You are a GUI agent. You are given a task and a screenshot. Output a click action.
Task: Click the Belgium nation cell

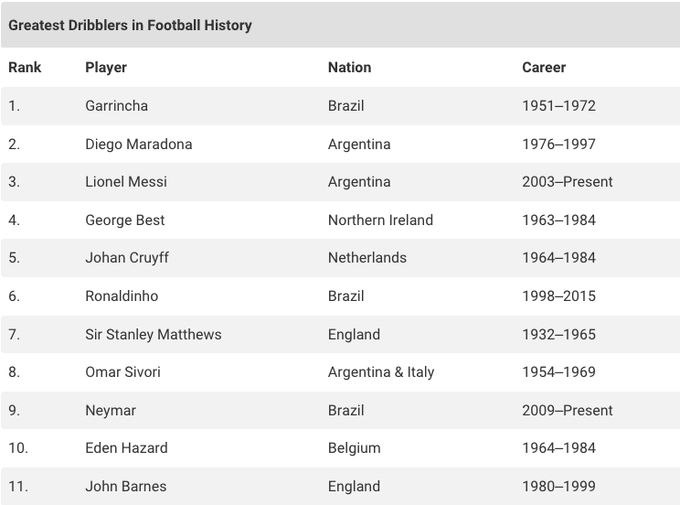[354, 448]
